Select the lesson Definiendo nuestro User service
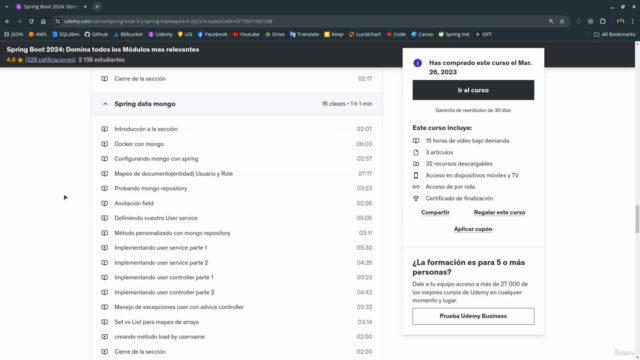Image resolution: width=640 pixels, height=360 pixels. coord(156,218)
